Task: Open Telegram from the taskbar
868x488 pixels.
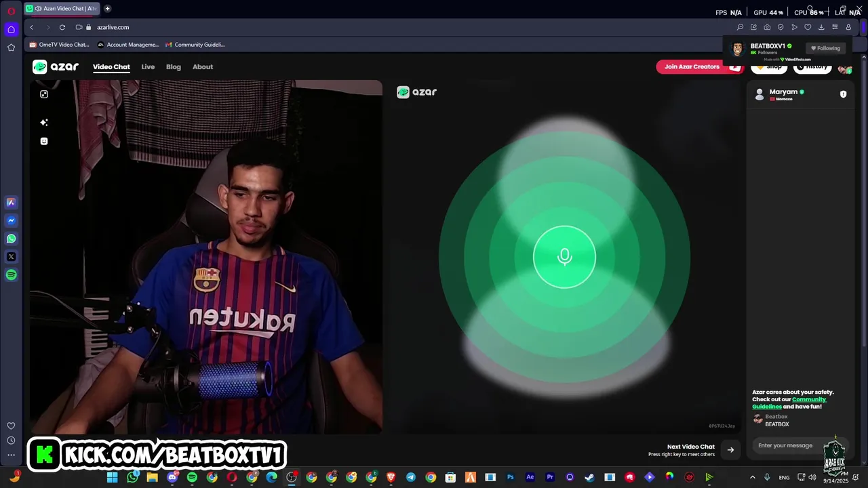Action: tap(411, 477)
